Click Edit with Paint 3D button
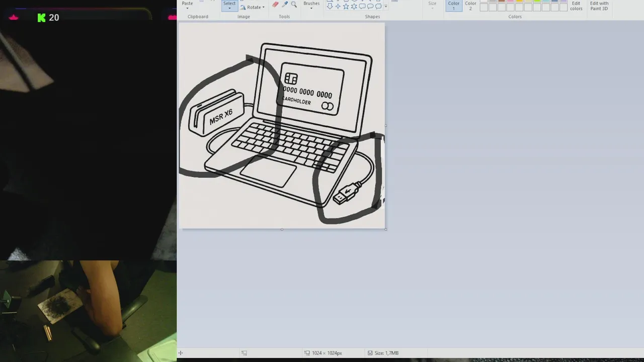Screen dimensions: 644x362 tap(599, 6)
